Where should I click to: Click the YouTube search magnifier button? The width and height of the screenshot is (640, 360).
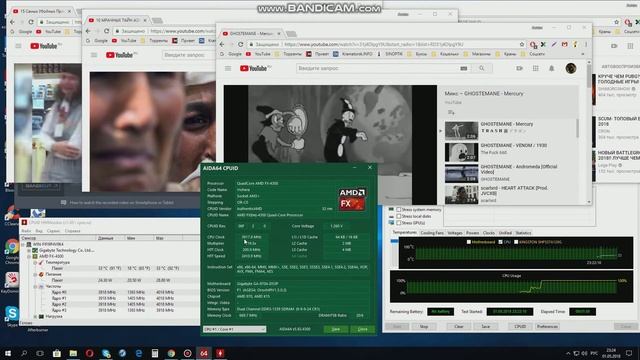[482, 68]
